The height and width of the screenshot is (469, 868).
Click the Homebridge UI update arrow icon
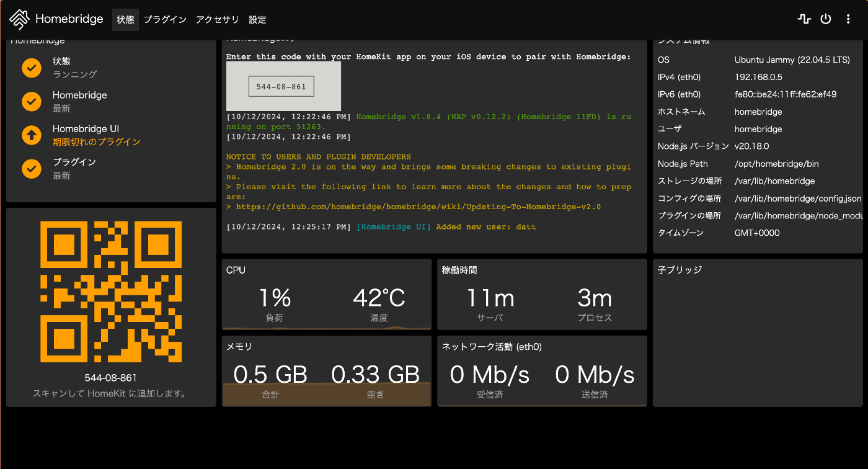[x=32, y=135]
